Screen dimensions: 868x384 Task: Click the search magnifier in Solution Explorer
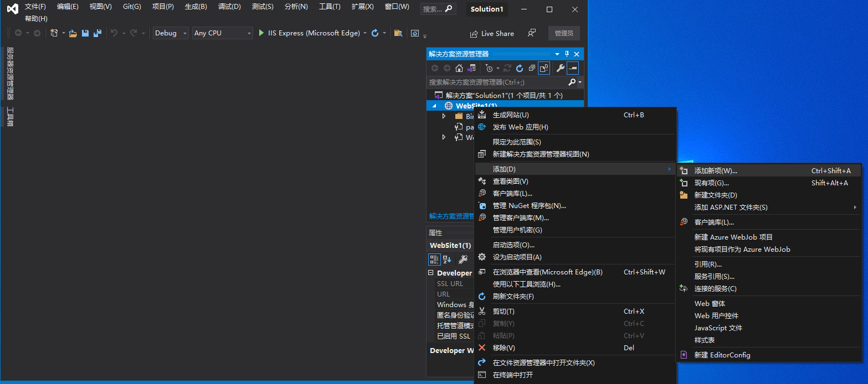[x=572, y=82]
